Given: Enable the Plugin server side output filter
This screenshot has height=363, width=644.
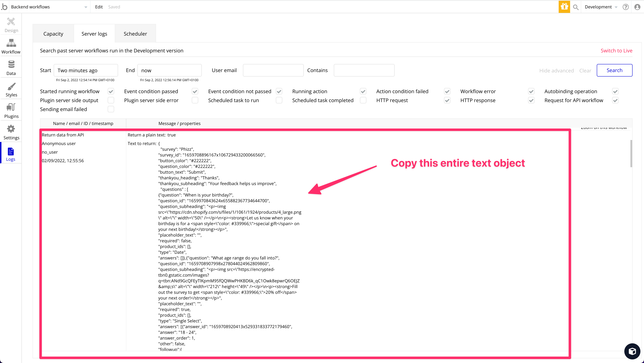Looking at the screenshot, I should click(x=111, y=100).
